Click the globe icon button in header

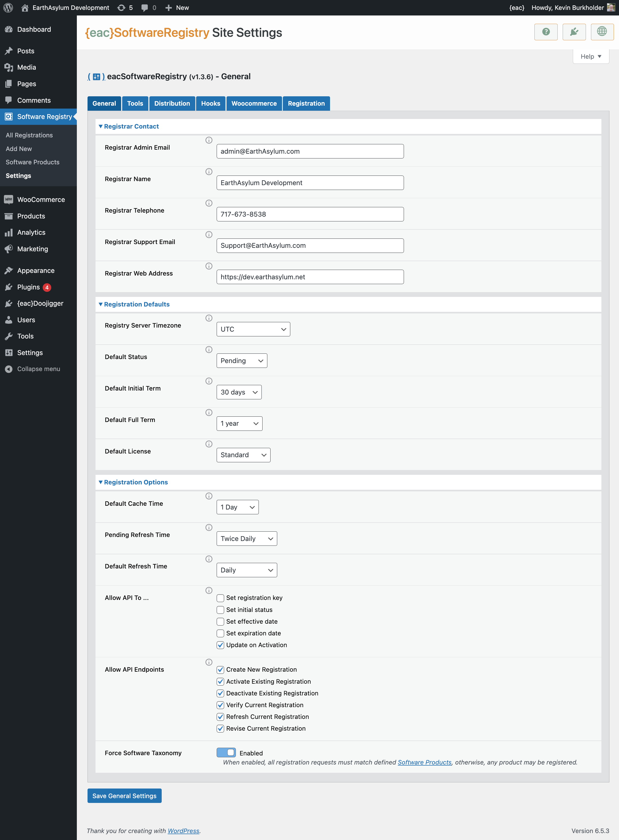point(602,32)
